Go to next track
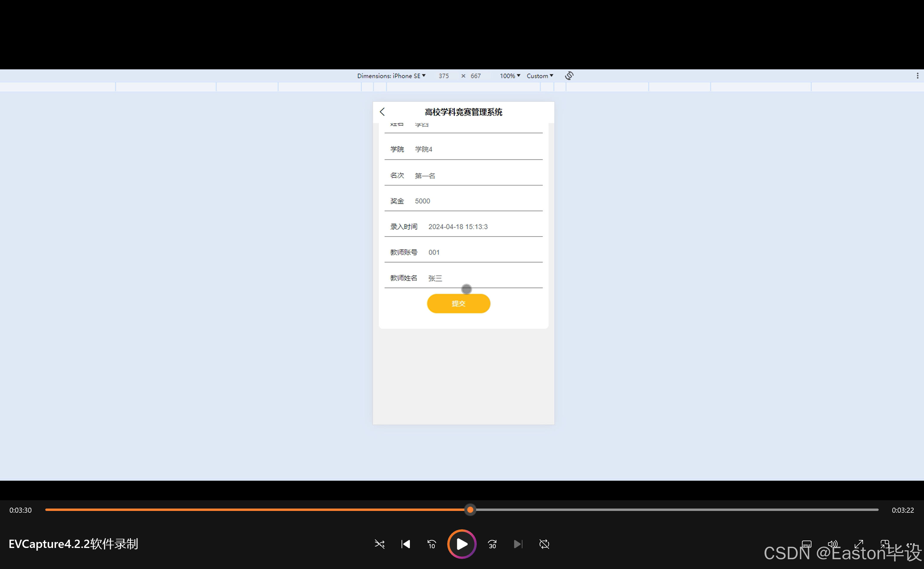Image resolution: width=924 pixels, height=569 pixels. (x=518, y=544)
